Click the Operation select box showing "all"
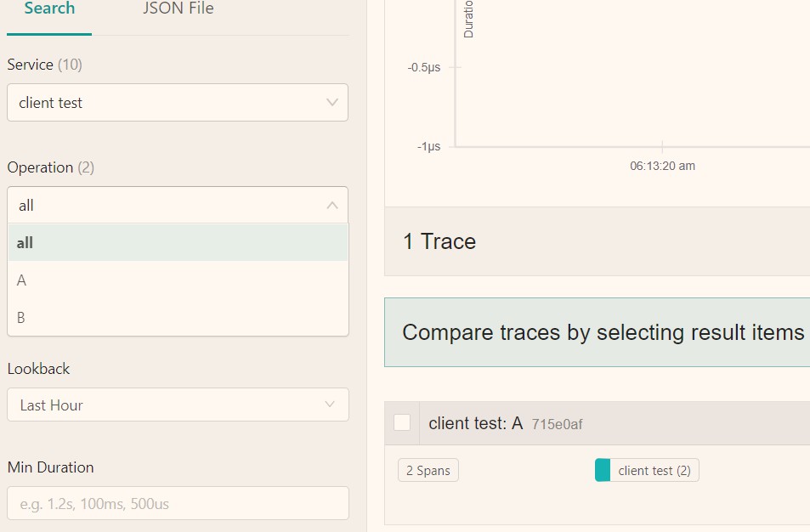 170,206
